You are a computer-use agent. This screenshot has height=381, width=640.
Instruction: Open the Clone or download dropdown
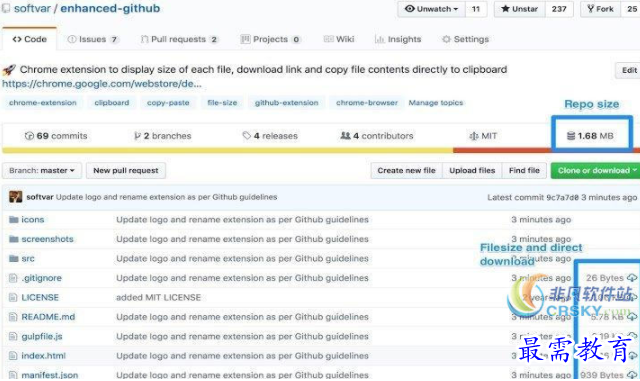tap(596, 170)
